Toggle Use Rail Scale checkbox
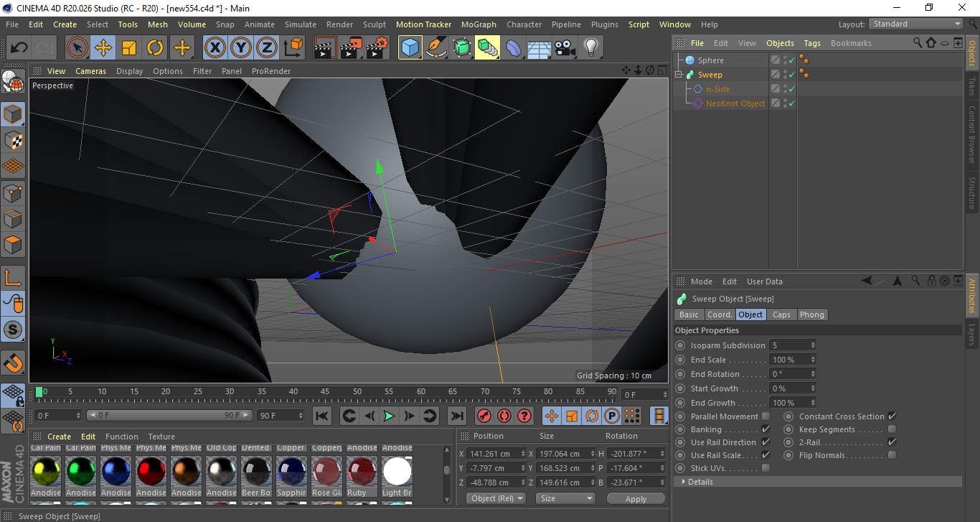980x522 pixels. point(765,455)
